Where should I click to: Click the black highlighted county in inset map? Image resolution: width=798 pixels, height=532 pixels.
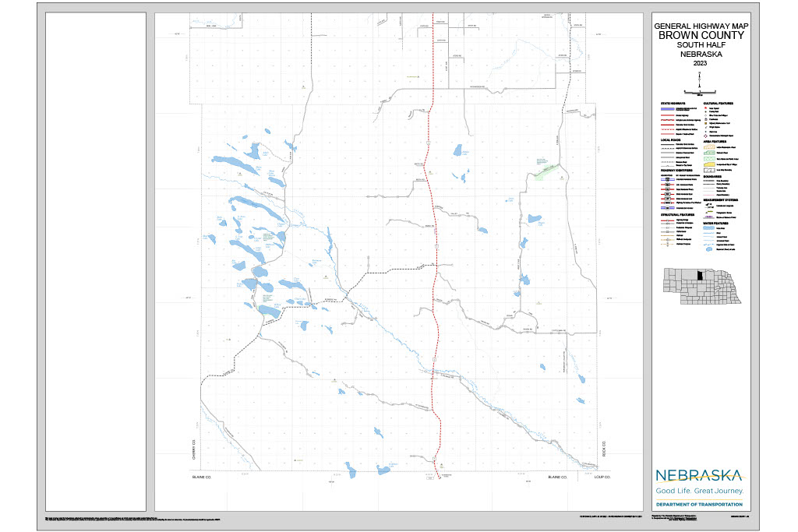(700, 275)
